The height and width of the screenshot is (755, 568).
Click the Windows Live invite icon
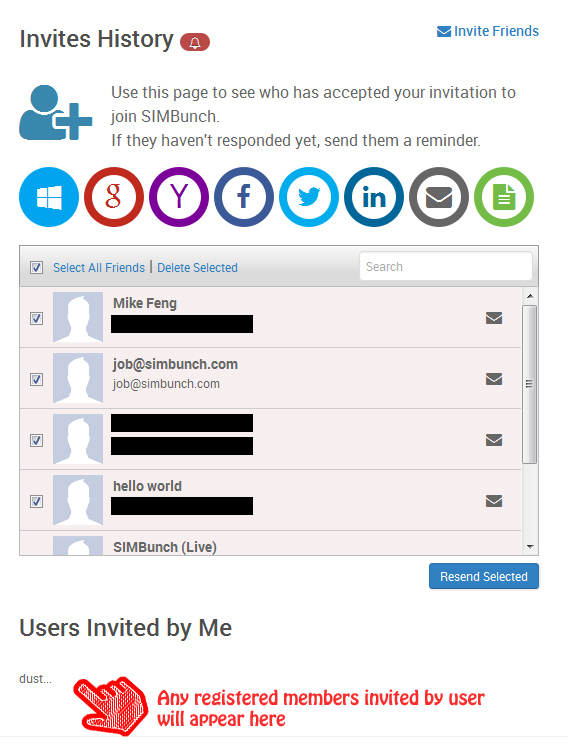coord(49,197)
